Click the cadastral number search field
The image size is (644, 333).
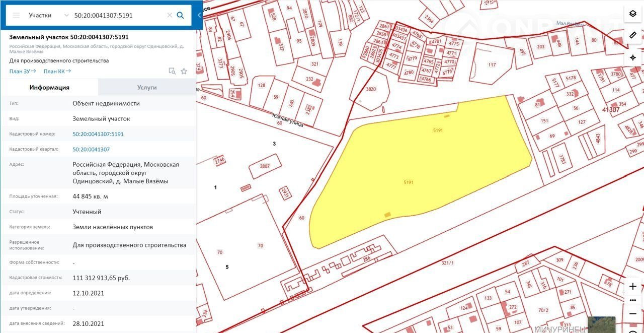click(x=118, y=15)
